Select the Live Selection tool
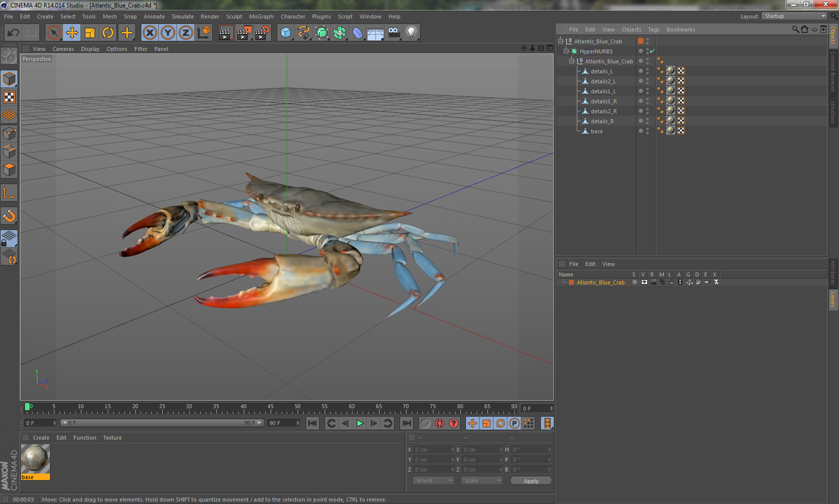This screenshot has height=504, width=839. point(54,33)
